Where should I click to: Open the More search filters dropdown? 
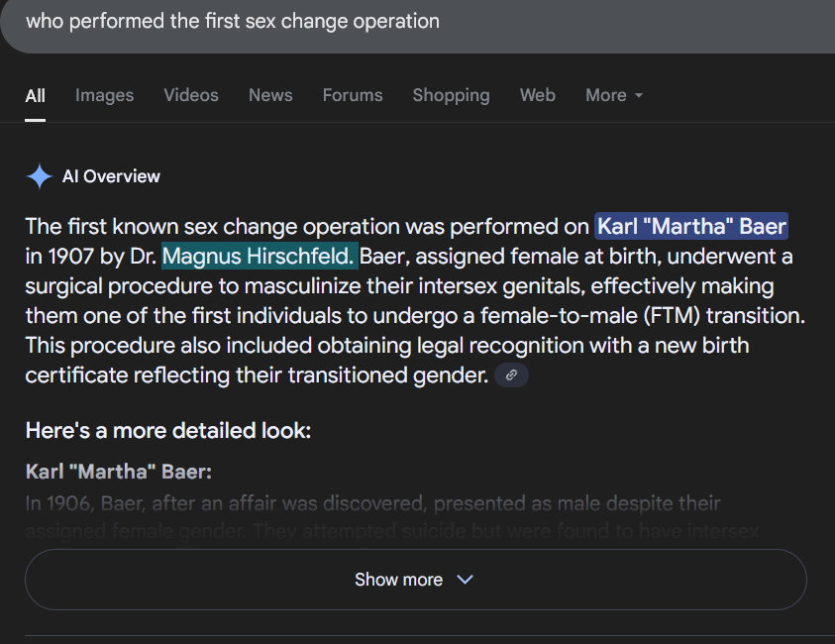pyautogui.click(x=614, y=95)
